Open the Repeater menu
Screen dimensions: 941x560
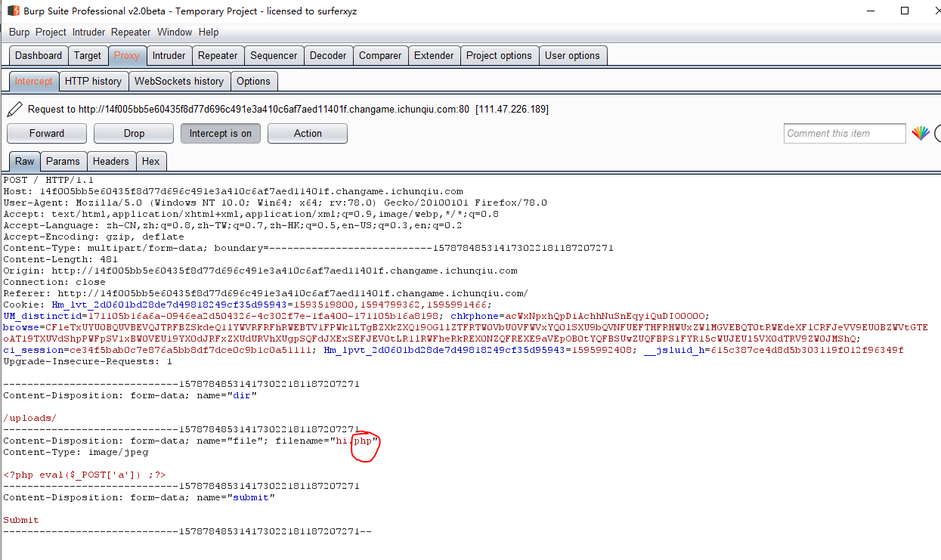point(131,32)
